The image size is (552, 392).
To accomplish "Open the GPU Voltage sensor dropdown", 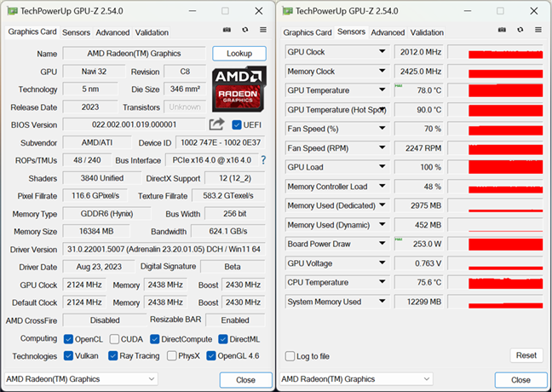I will coord(382,262).
